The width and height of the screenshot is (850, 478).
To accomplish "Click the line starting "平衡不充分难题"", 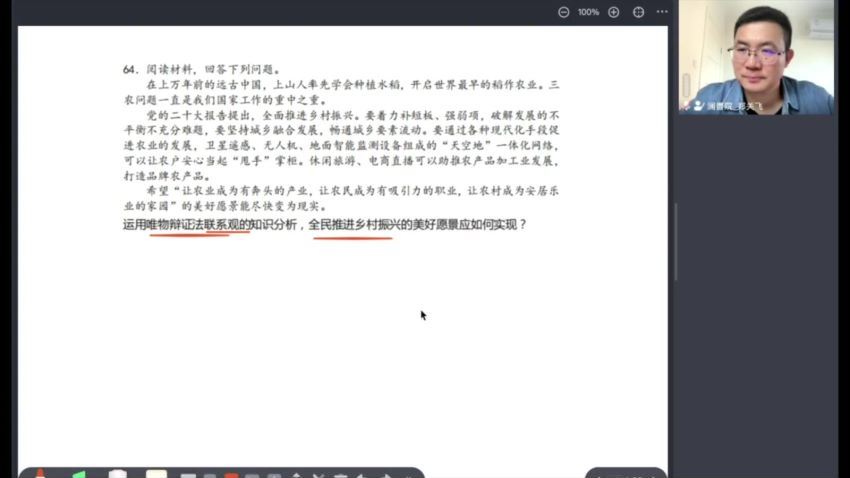I will tap(341, 130).
